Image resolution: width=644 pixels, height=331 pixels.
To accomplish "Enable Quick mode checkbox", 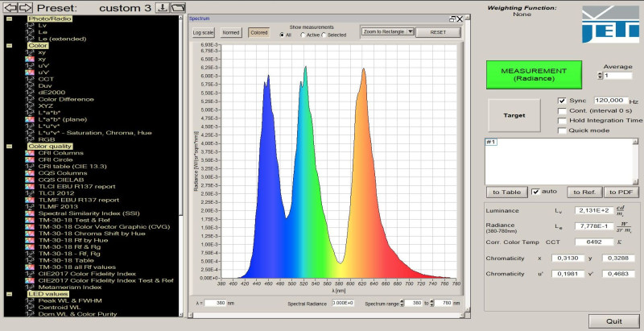I will [x=562, y=130].
